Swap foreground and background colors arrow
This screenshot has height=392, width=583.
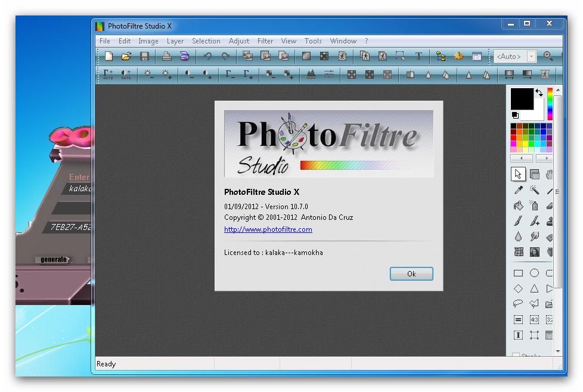tap(539, 92)
